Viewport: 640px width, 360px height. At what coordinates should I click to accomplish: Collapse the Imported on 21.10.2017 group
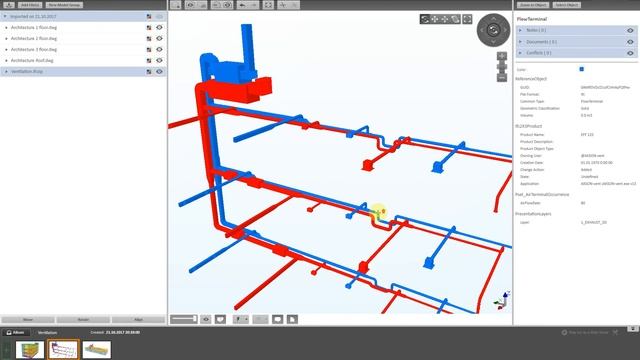coord(5,16)
